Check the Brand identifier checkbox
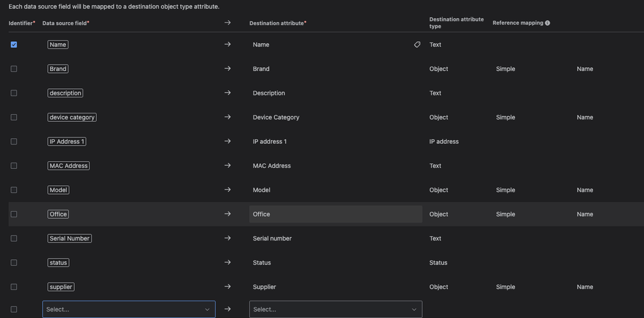The height and width of the screenshot is (318, 644). [x=14, y=69]
